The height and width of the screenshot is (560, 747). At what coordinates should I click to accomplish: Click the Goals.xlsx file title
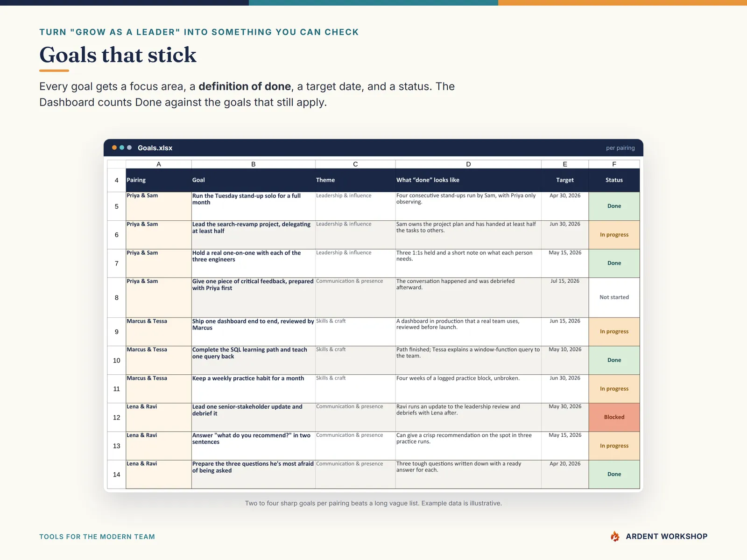tap(155, 148)
